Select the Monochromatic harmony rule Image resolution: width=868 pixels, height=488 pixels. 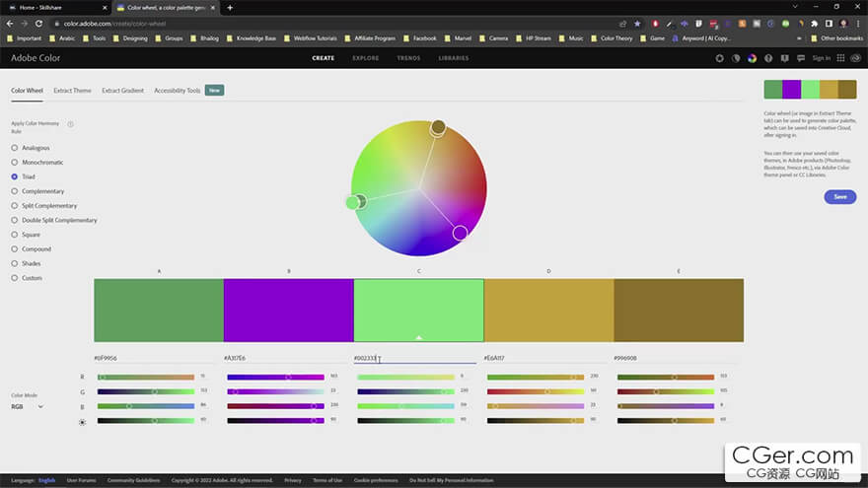(x=37, y=162)
